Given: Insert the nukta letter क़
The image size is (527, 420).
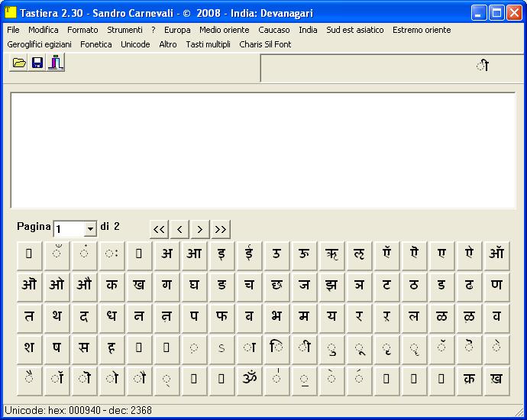Looking at the screenshot, I should (470, 381).
